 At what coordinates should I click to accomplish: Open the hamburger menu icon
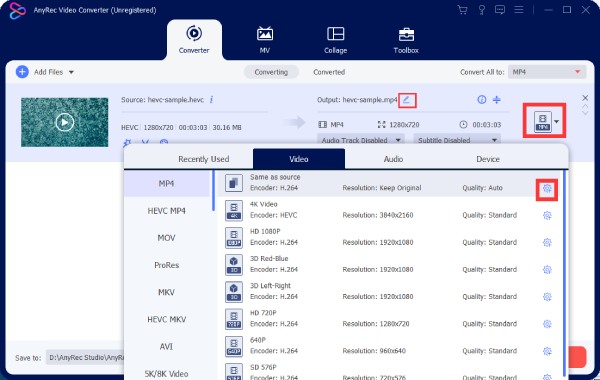(519, 10)
